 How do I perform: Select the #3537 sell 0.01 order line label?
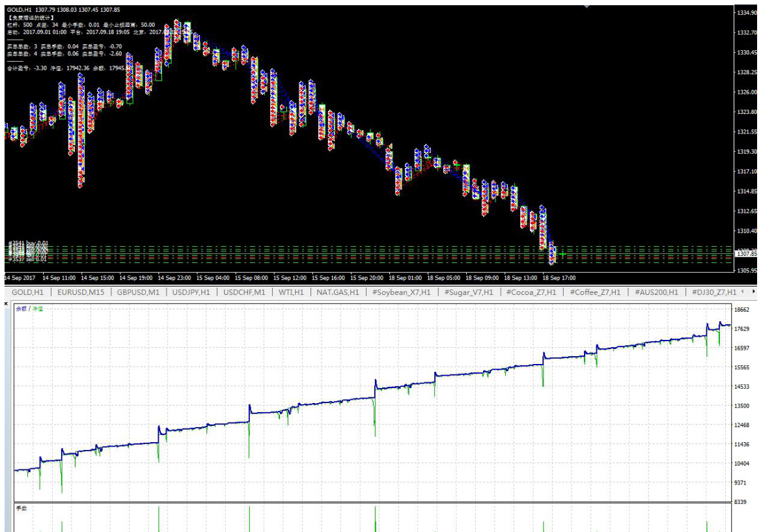click(x=26, y=259)
